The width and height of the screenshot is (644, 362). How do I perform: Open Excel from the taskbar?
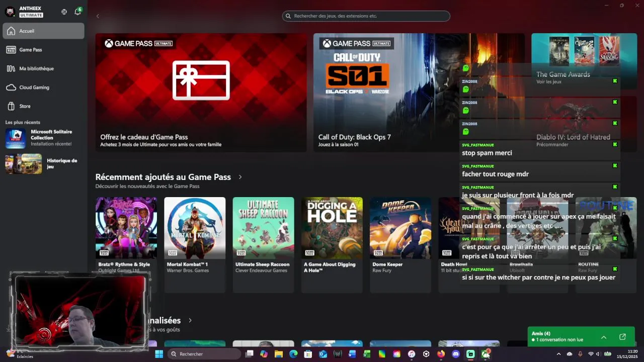(x=367, y=354)
